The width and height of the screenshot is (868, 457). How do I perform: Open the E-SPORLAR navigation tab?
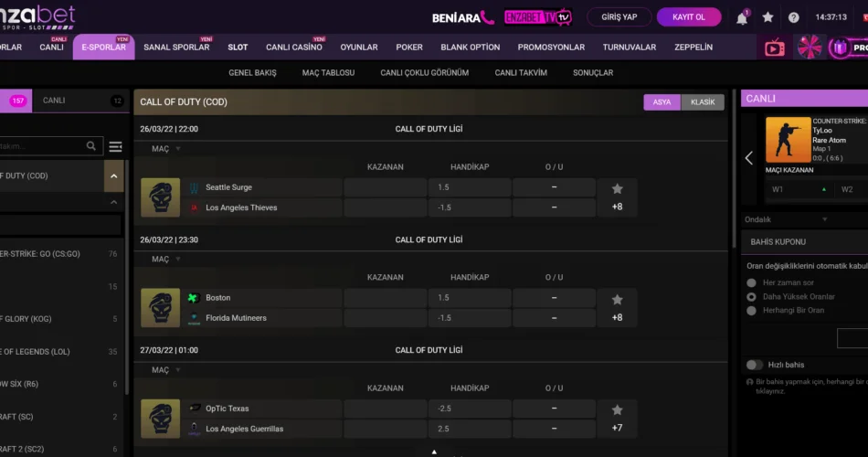point(103,48)
